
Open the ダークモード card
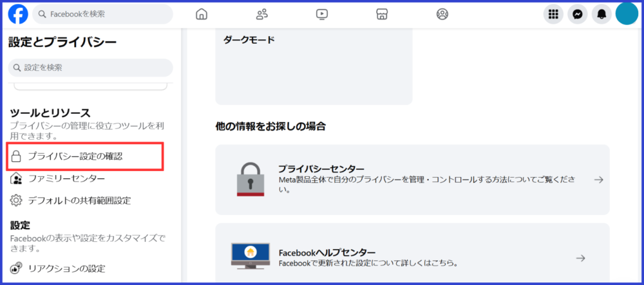point(314,67)
